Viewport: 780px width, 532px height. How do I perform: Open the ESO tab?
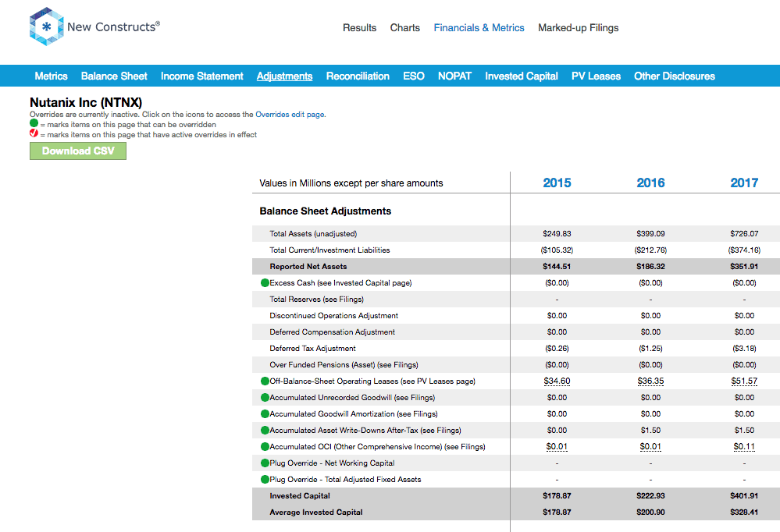click(x=414, y=76)
